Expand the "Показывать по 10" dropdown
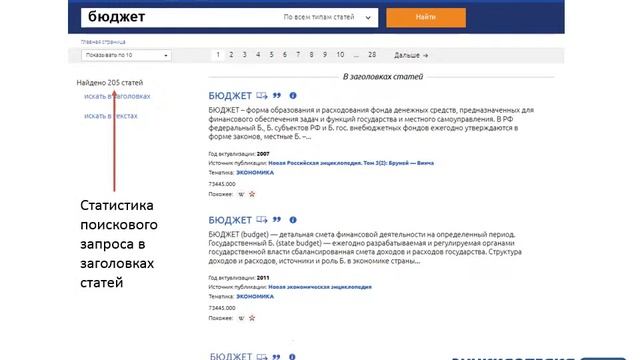 click(x=126, y=55)
